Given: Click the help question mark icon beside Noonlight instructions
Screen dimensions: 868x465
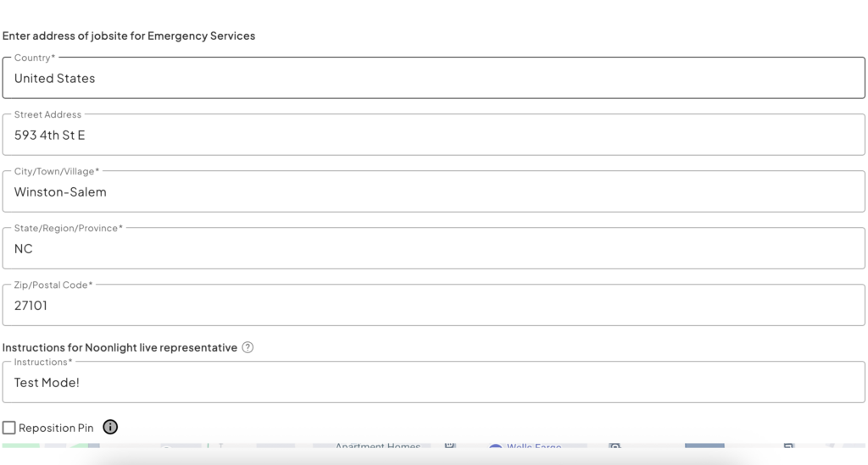Looking at the screenshot, I should tap(248, 347).
